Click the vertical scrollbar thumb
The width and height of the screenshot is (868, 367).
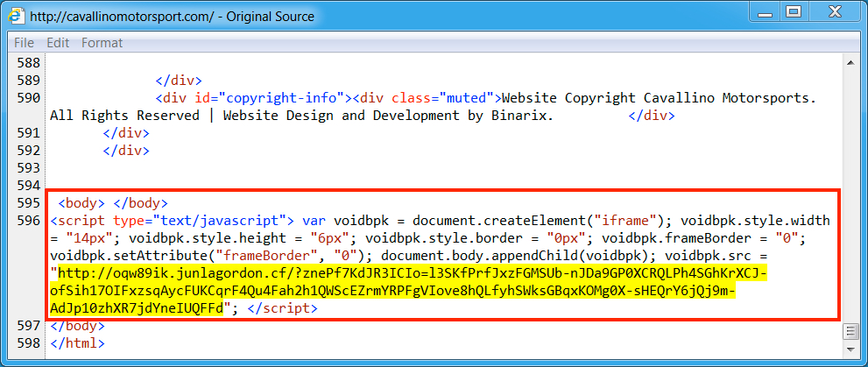click(850, 331)
